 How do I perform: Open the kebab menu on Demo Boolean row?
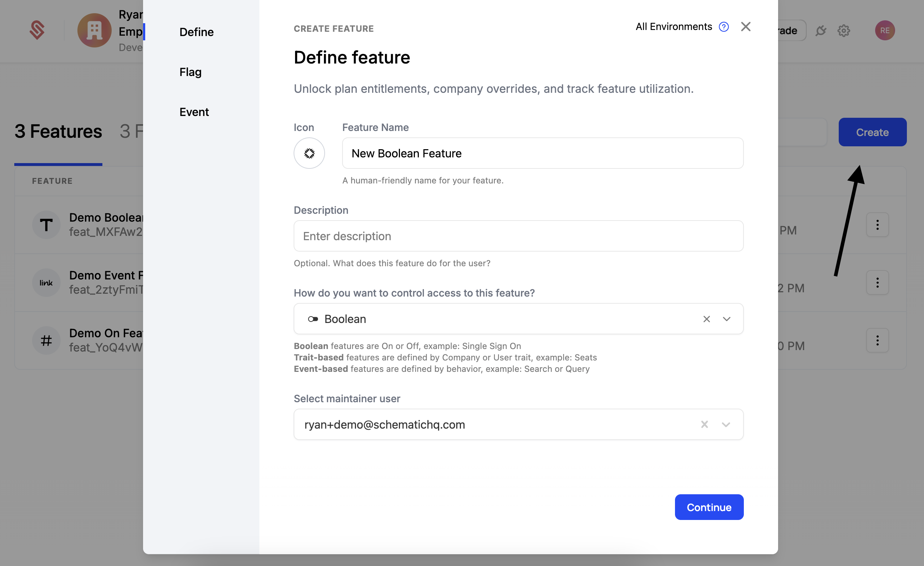click(877, 224)
